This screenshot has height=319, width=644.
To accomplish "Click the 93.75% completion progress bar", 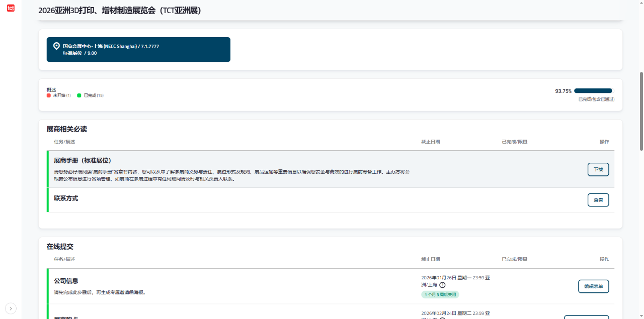I will 594,91.
